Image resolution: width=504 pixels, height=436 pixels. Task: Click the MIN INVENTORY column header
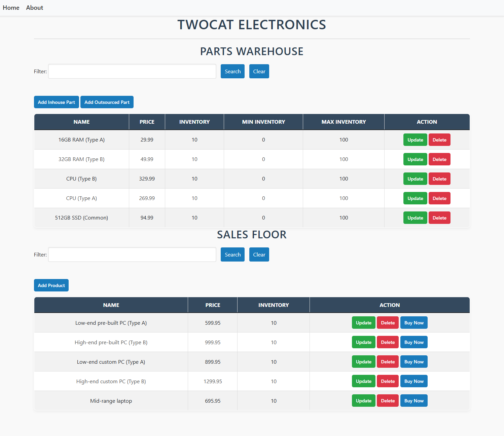pyautogui.click(x=263, y=122)
